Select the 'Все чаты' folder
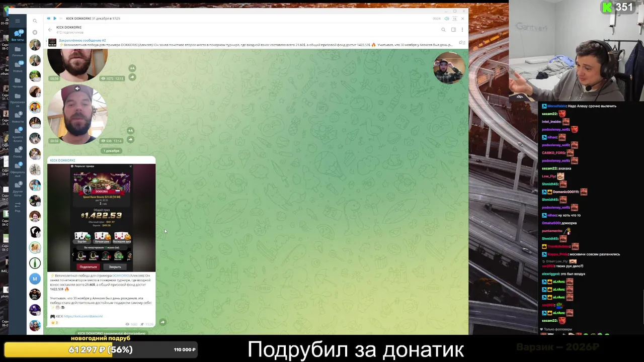The height and width of the screenshot is (362, 644). click(x=18, y=35)
